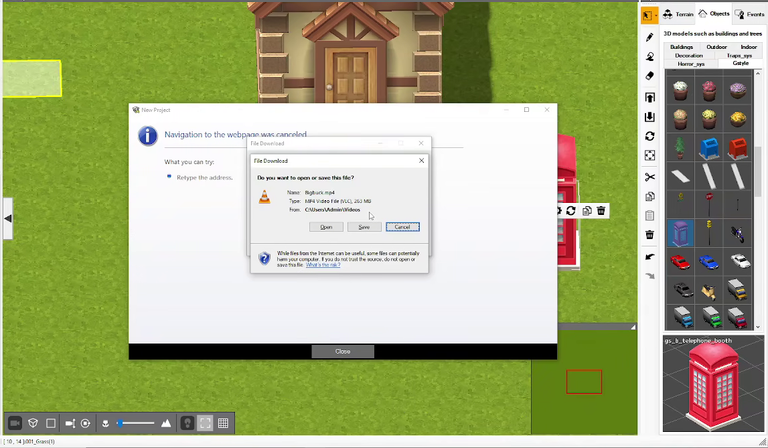Click the copy icon in side toolbar

[649, 196]
